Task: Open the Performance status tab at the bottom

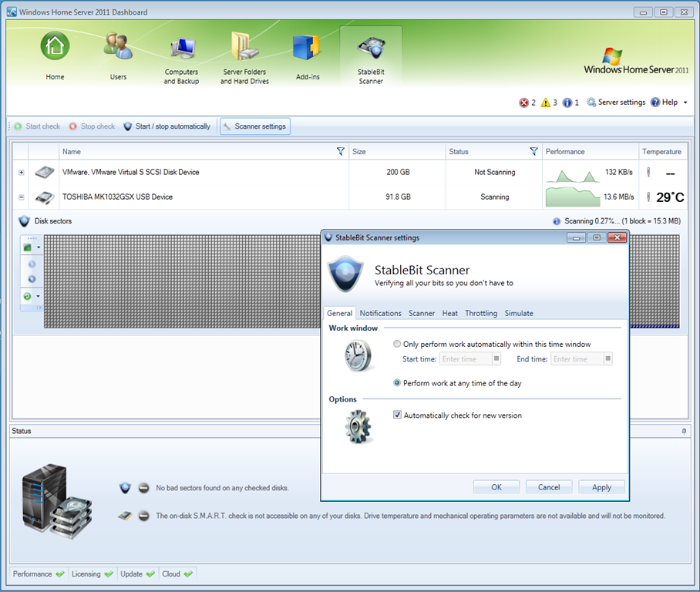Action: (x=39, y=573)
